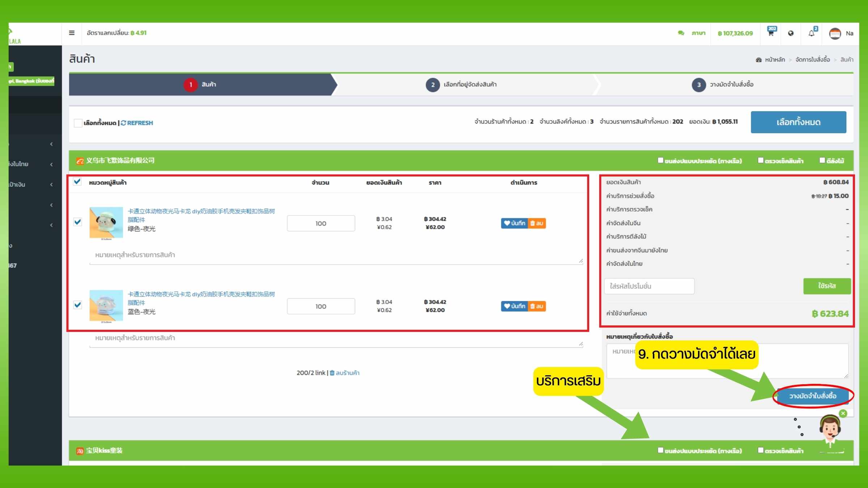Open the shopping cart with 202 badge
The height and width of the screenshot is (488, 868).
click(x=771, y=33)
